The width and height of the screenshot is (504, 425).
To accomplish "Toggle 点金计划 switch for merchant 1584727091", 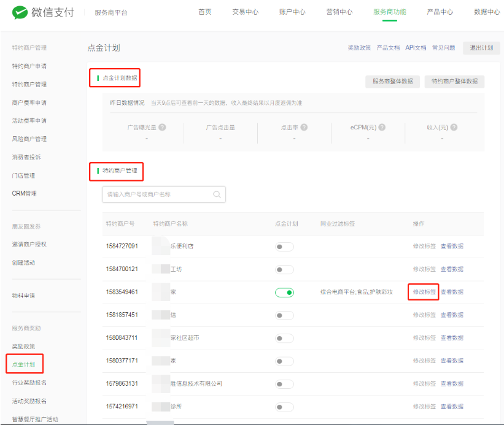I will pyautogui.click(x=284, y=247).
